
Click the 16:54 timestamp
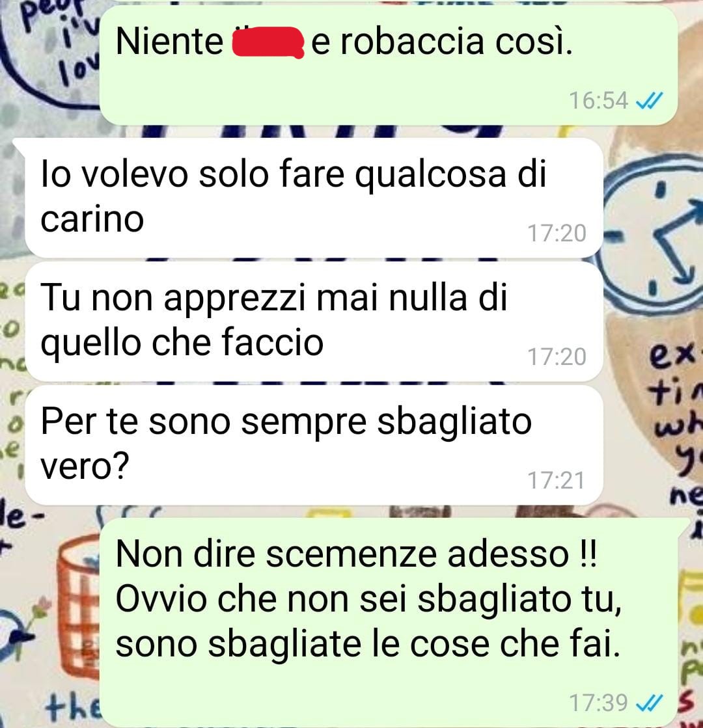[598, 101]
